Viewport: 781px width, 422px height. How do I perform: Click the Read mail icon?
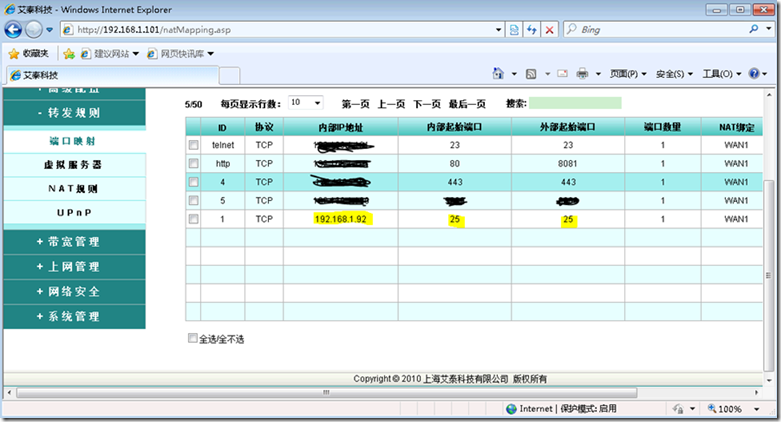562,74
